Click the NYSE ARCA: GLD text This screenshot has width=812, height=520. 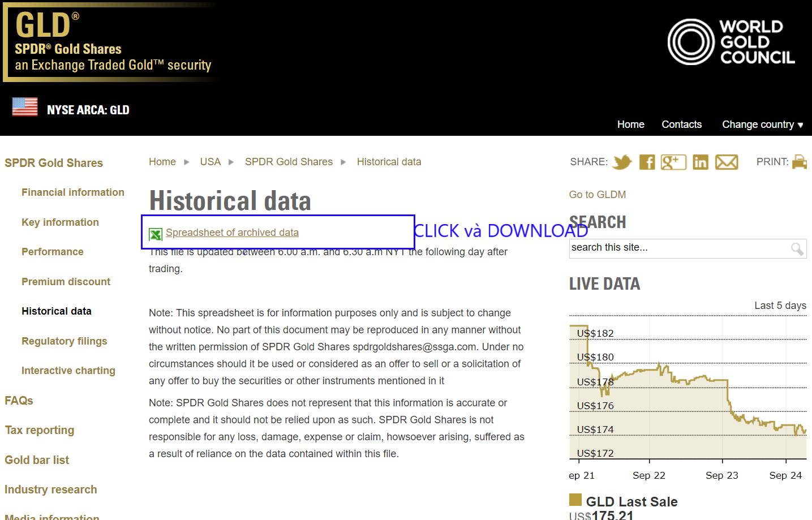click(x=88, y=110)
